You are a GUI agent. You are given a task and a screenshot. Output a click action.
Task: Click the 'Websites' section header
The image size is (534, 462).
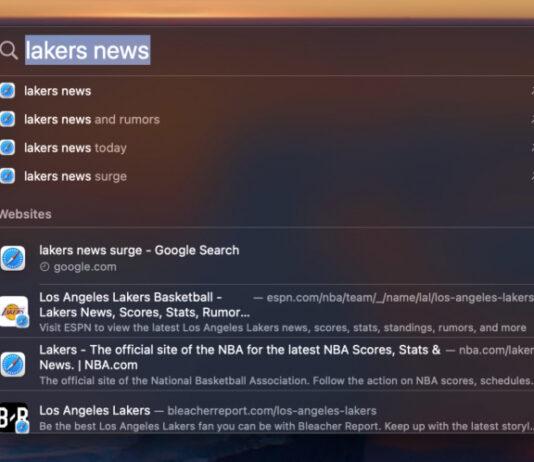[26, 214]
